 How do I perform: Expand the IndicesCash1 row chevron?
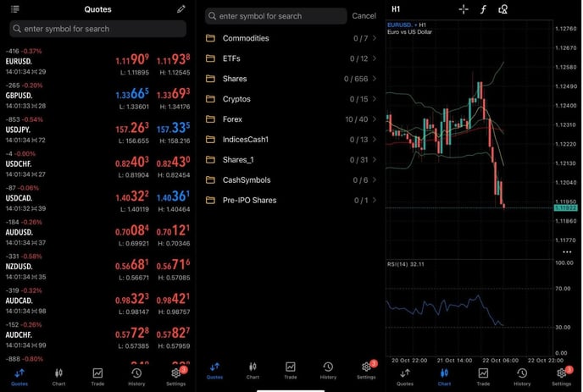[x=374, y=140]
